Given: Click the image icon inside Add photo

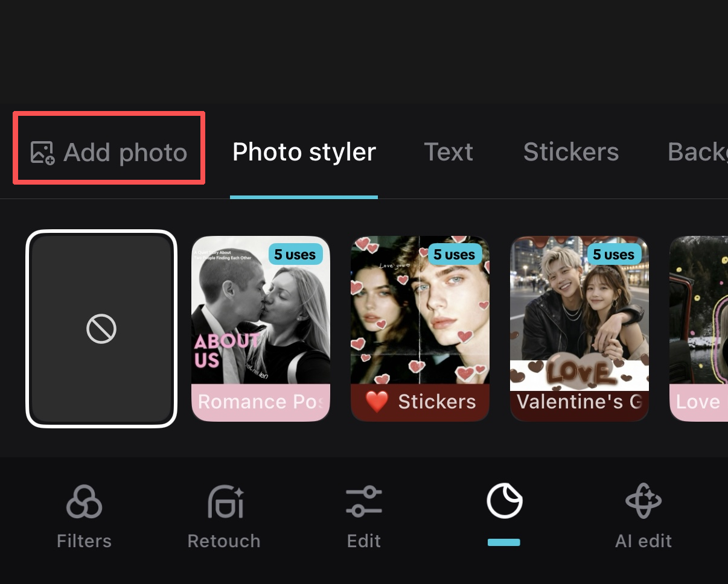Looking at the screenshot, I should [41, 152].
